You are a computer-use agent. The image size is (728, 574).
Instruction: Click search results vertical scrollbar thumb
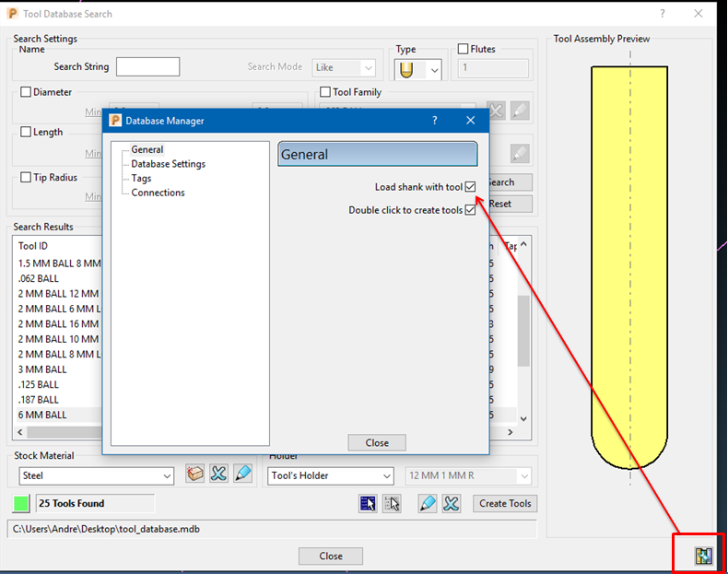click(523, 331)
